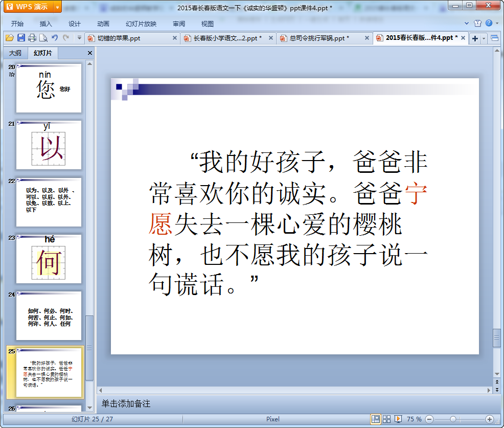Go to previous slide double-arrow button
Image resolution: width=504 pixels, height=428 pixels.
click(x=497, y=382)
